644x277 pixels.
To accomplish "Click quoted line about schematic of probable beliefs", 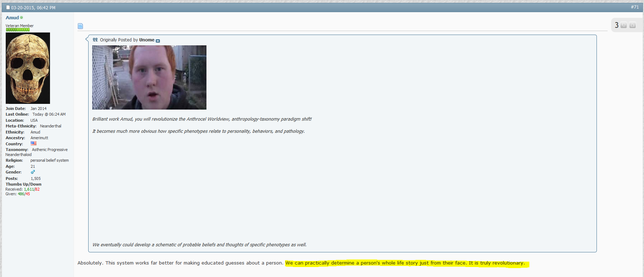I will [199, 245].
